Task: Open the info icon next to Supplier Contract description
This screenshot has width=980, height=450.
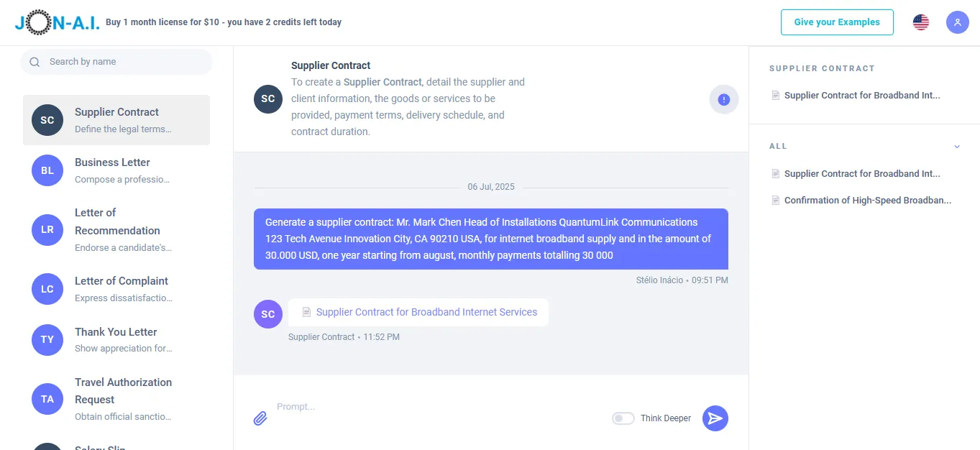Action: point(723,99)
